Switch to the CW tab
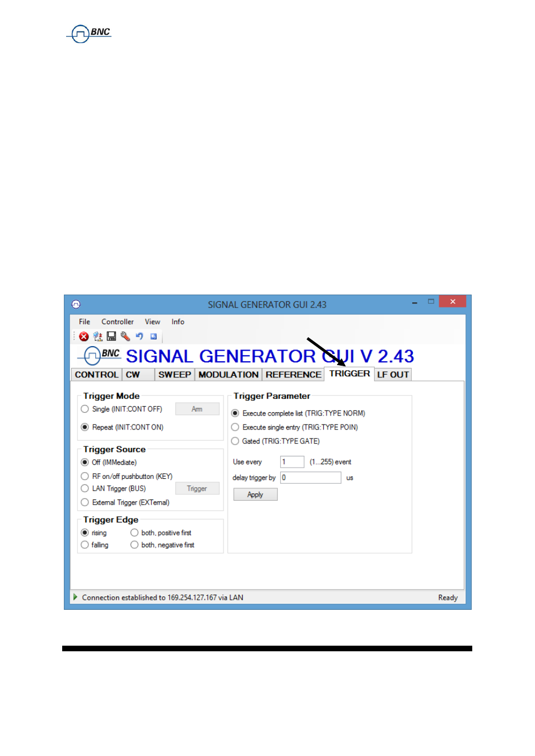The image size is (535, 756). [x=138, y=375]
